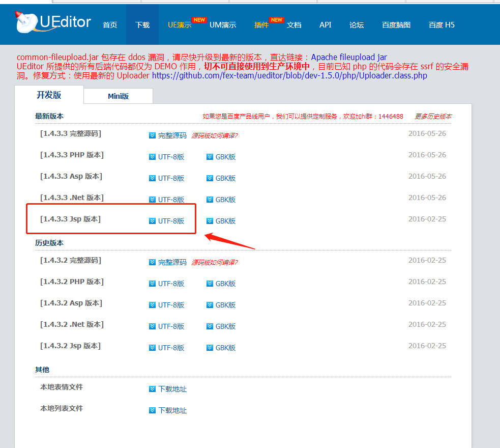Open 源码版如何编译? link for 1.4.3.3
The image size is (500, 448).
point(214,135)
